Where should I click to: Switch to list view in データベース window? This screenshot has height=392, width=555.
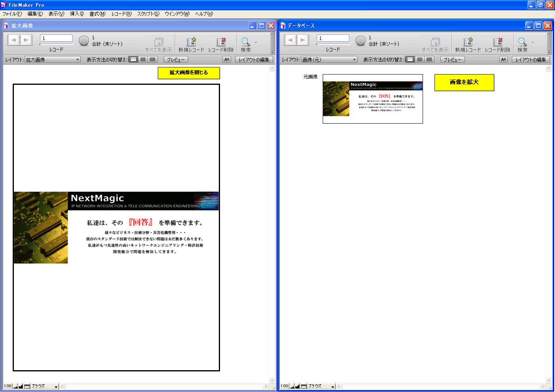pyautogui.click(x=420, y=59)
